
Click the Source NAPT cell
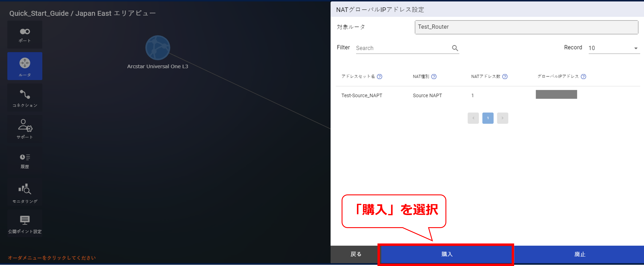[427, 95]
